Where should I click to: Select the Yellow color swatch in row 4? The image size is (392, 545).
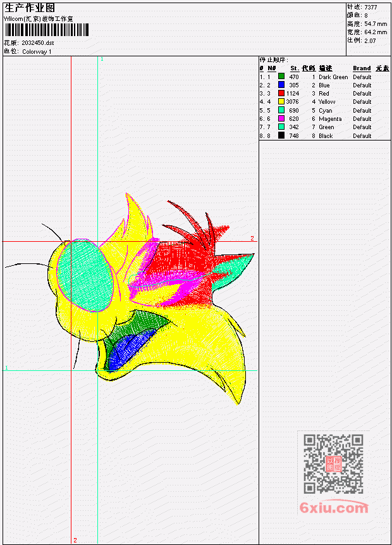point(281,101)
